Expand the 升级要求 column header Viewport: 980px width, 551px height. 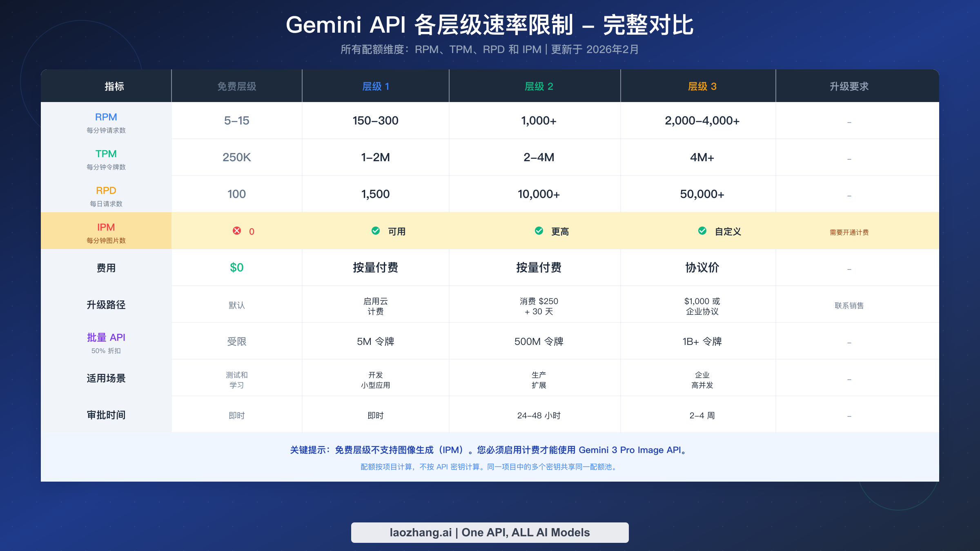click(858, 86)
